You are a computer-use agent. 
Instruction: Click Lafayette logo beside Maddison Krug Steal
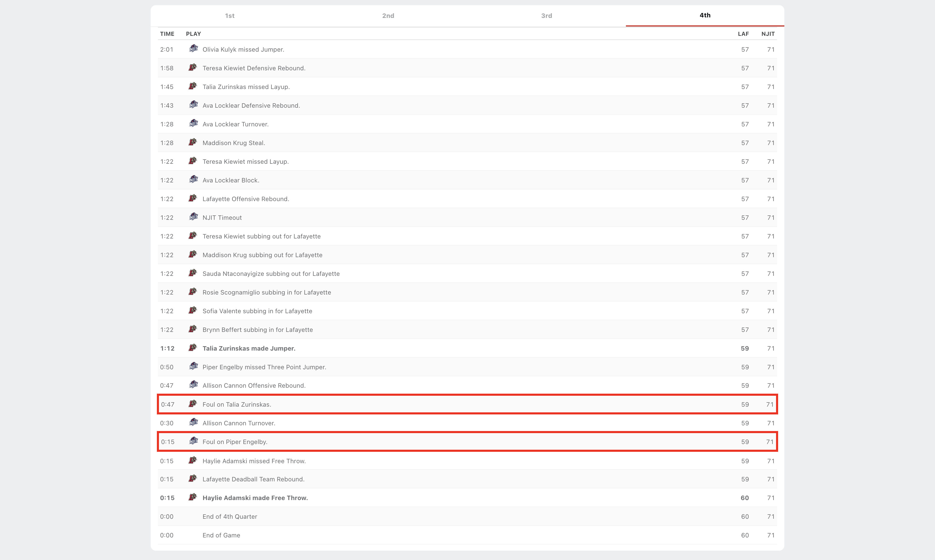point(193,142)
